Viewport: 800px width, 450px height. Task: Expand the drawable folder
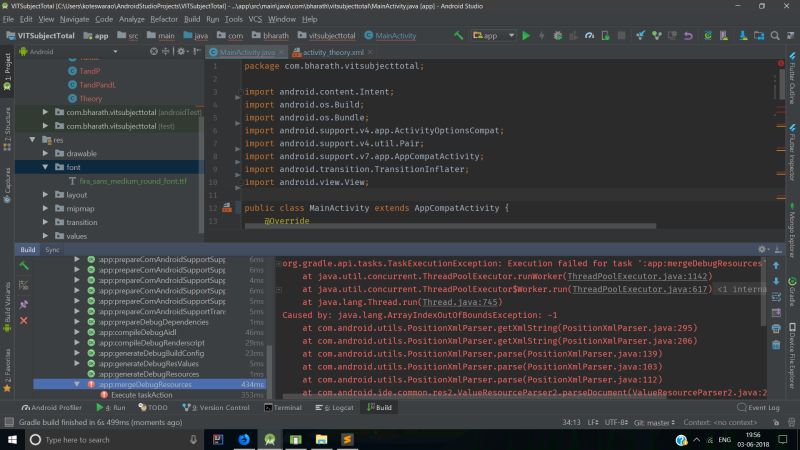click(x=45, y=153)
